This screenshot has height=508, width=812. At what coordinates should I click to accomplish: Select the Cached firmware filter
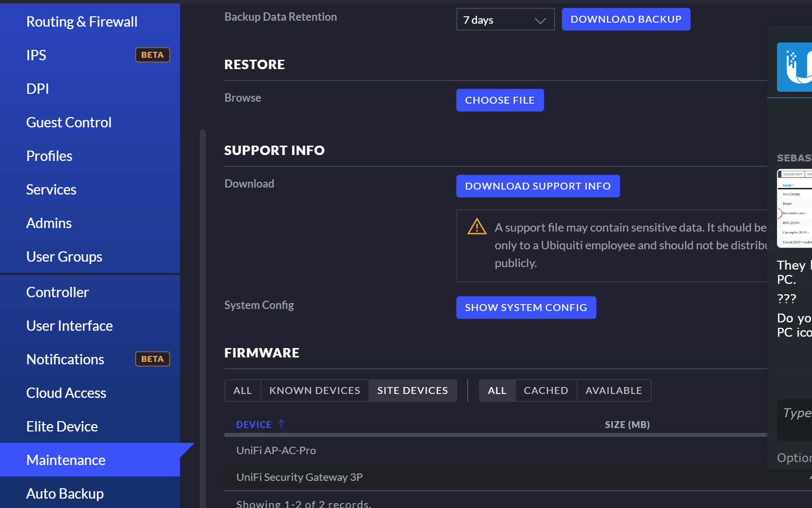(546, 391)
